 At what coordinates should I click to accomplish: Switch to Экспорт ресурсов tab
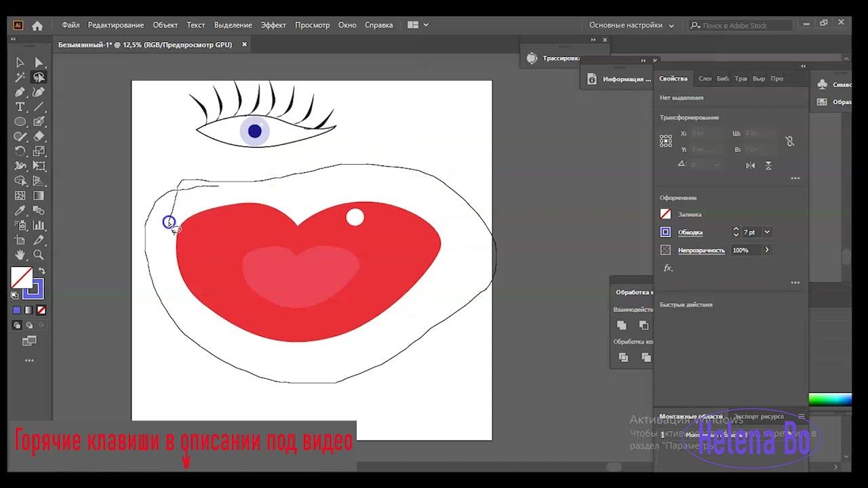[x=759, y=417]
